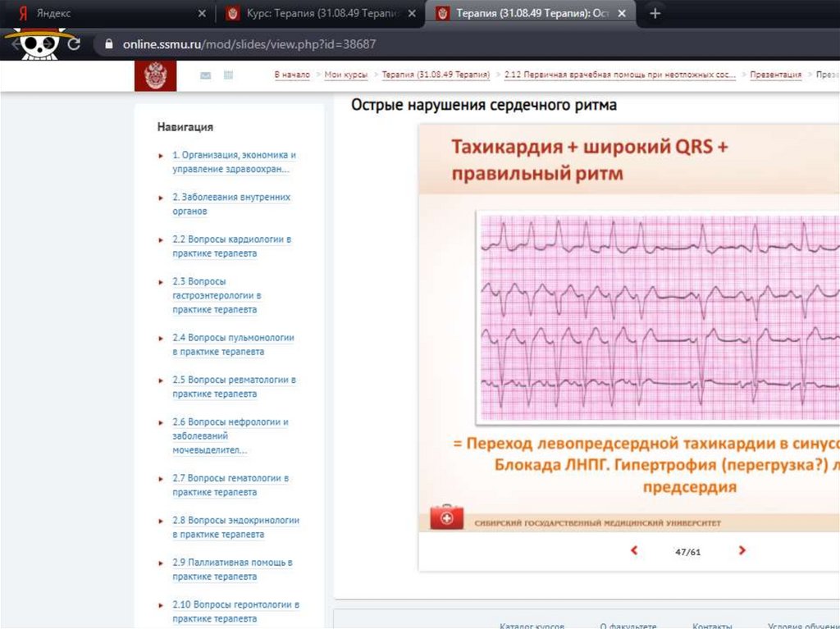Close the Яндекс tab
Viewport: 840px width, 629px height.
click(202, 13)
